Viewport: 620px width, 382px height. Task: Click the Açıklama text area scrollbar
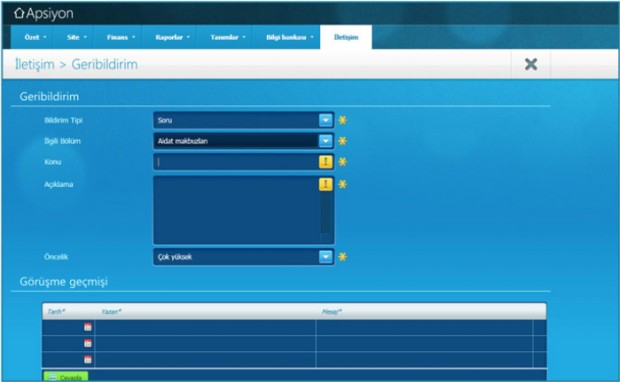(x=325, y=217)
